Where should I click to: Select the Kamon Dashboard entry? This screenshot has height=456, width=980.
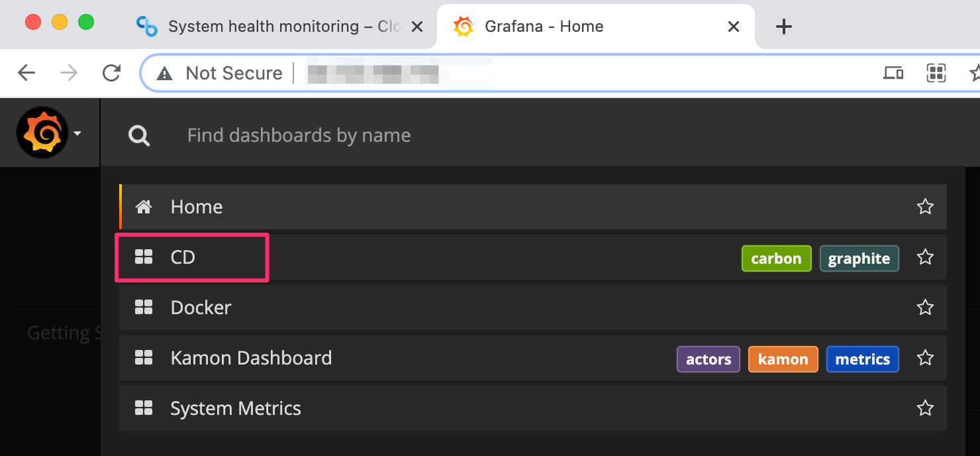pos(251,358)
